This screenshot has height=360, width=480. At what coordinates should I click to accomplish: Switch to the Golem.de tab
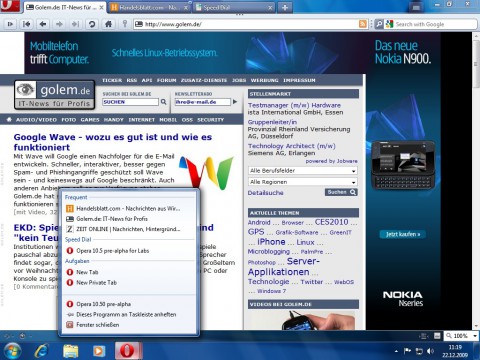tap(64, 7)
